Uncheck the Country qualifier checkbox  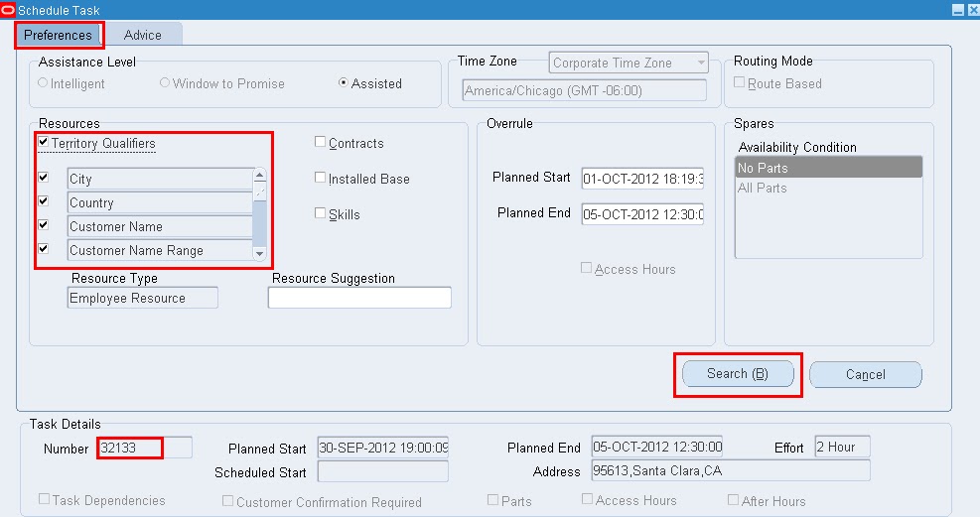pyautogui.click(x=43, y=201)
